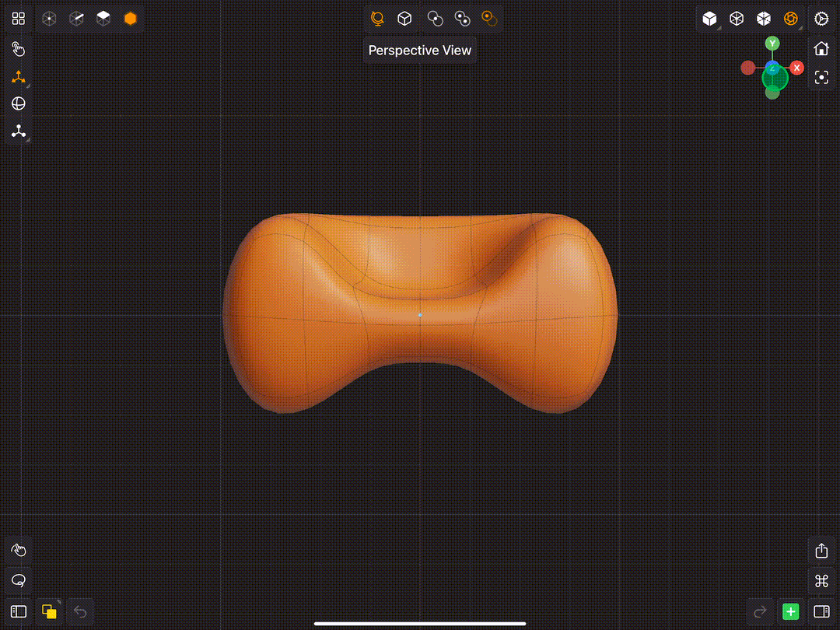Enable solid cube shading mode
840x630 pixels.
(710, 19)
